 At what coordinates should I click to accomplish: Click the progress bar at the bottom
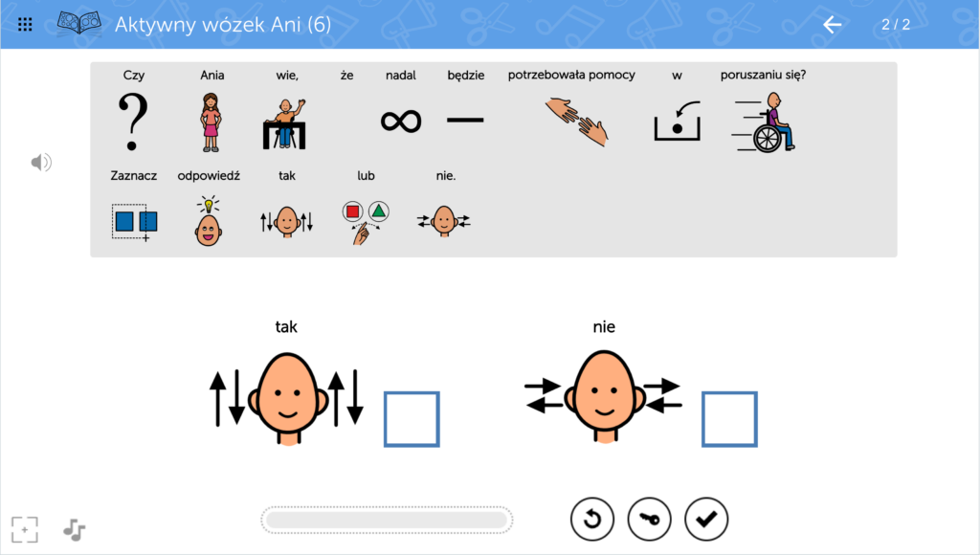coord(387,520)
